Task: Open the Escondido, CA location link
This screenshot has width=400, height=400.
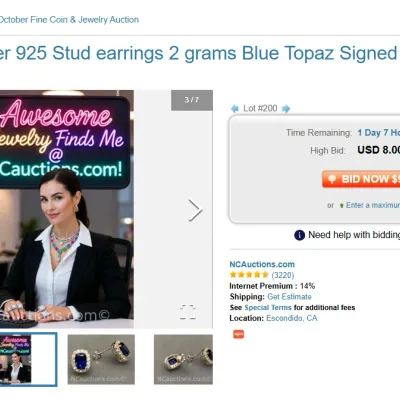Action: [292, 318]
